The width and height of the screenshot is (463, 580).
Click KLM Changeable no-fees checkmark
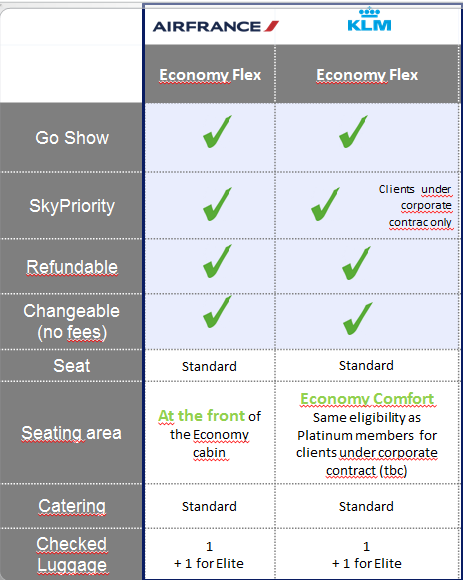(x=358, y=318)
